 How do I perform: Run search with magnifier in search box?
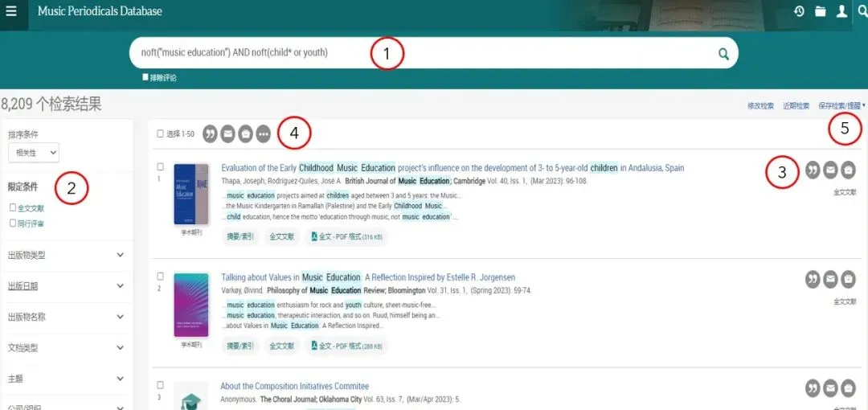[x=723, y=53]
